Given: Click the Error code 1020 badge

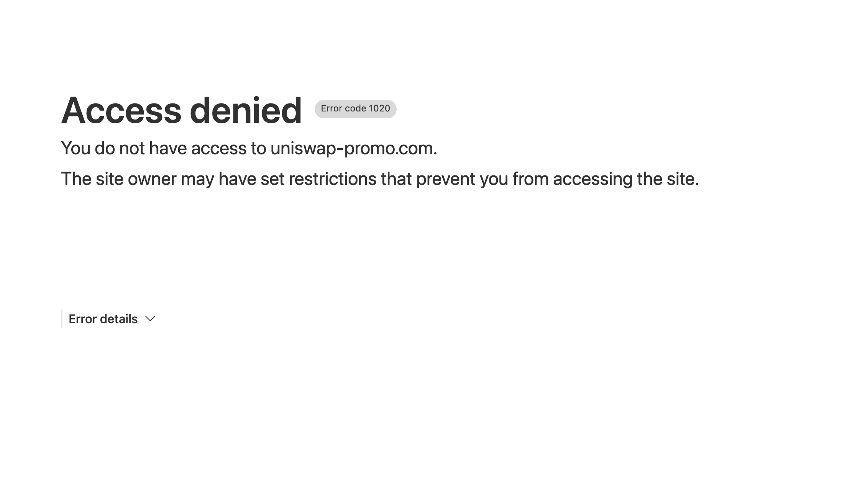Looking at the screenshot, I should [x=355, y=109].
